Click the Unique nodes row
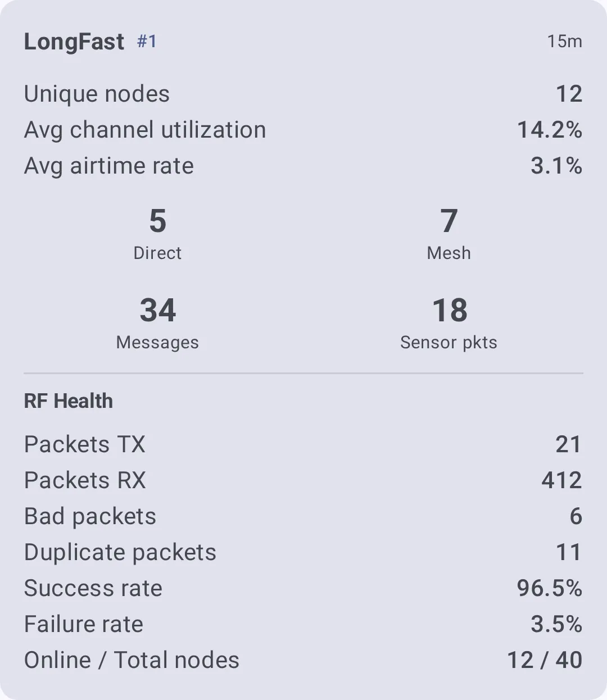The width and height of the screenshot is (607, 700). (303, 94)
